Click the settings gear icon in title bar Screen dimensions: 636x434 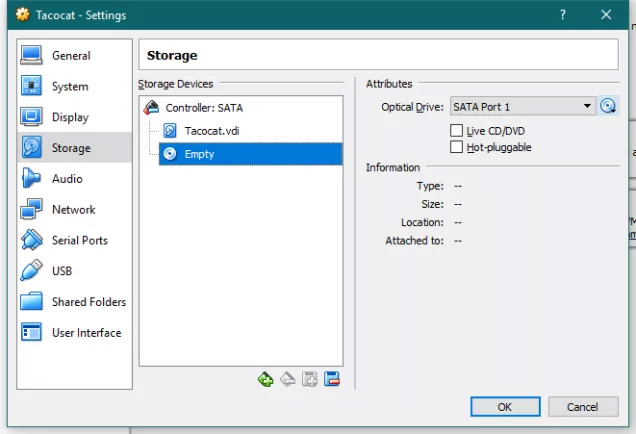(x=23, y=15)
